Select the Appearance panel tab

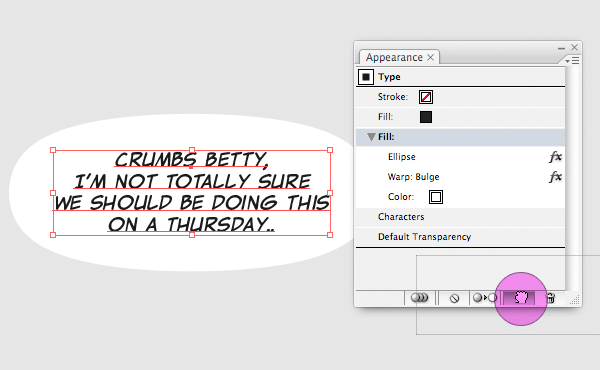point(394,57)
